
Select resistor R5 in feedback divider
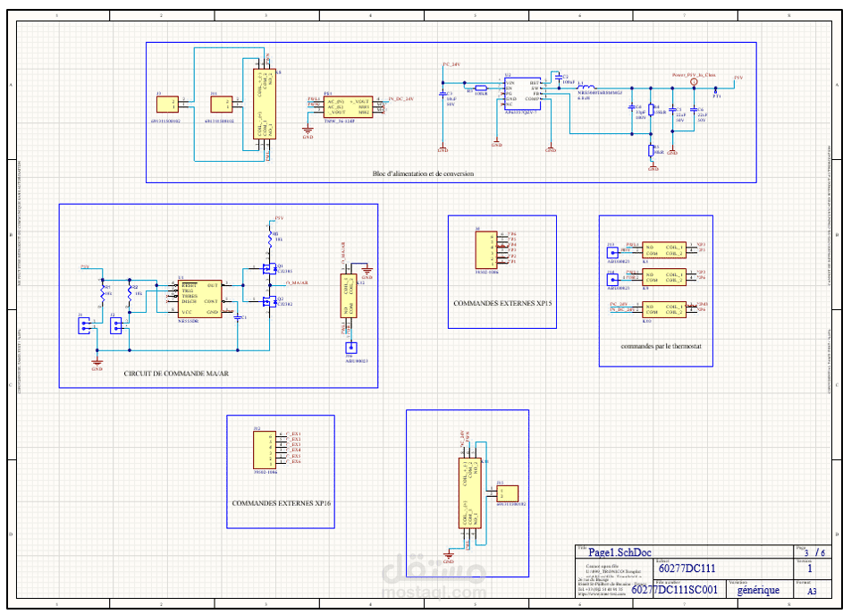click(x=651, y=150)
